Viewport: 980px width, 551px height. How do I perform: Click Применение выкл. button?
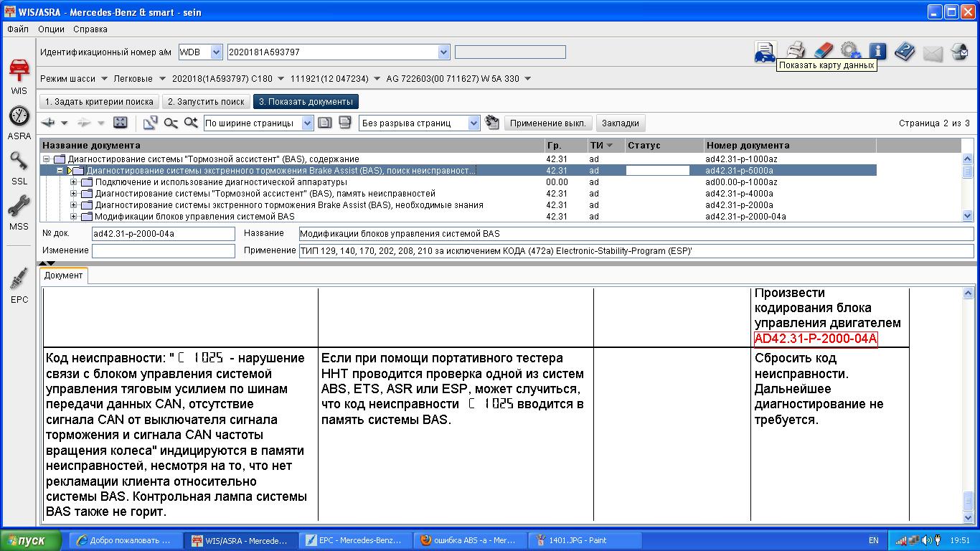pos(548,123)
